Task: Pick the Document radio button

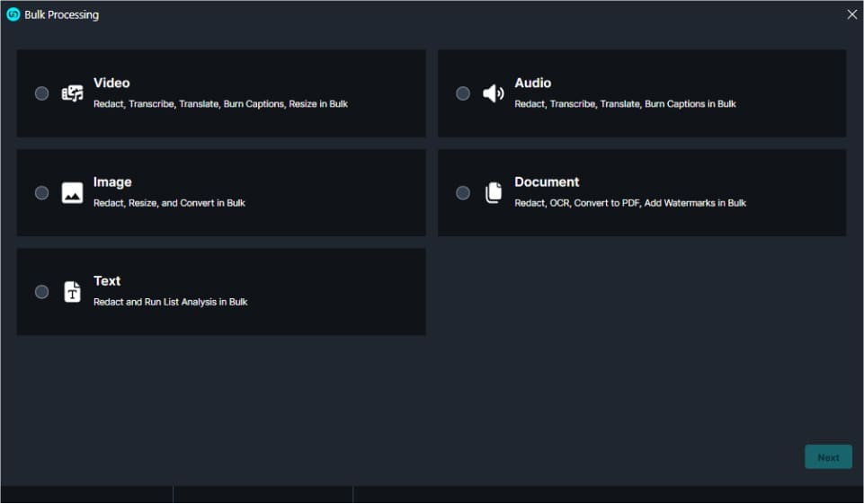Action: point(462,192)
